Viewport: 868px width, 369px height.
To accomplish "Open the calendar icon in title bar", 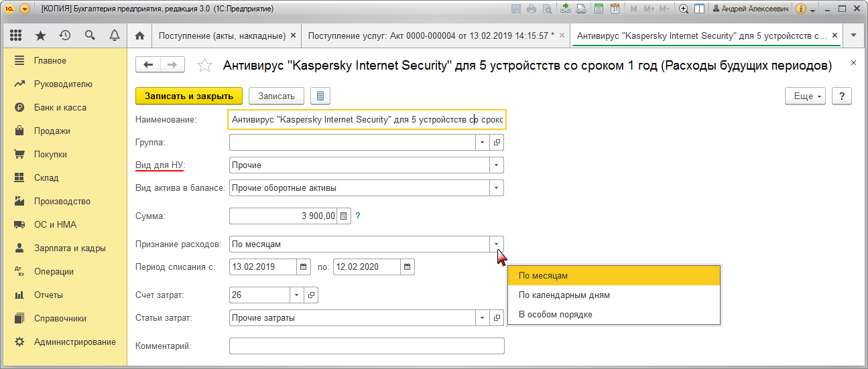I will pyautogui.click(x=615, y=9).
